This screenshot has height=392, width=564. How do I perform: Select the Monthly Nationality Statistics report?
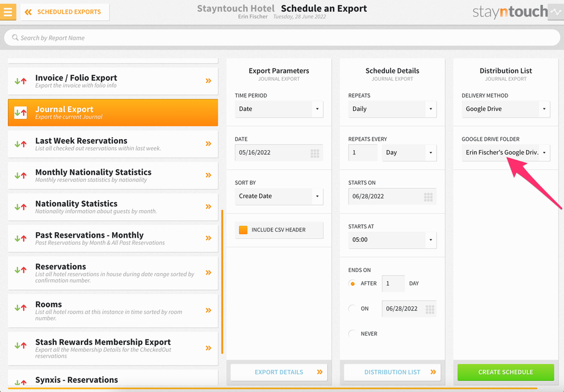113,175
